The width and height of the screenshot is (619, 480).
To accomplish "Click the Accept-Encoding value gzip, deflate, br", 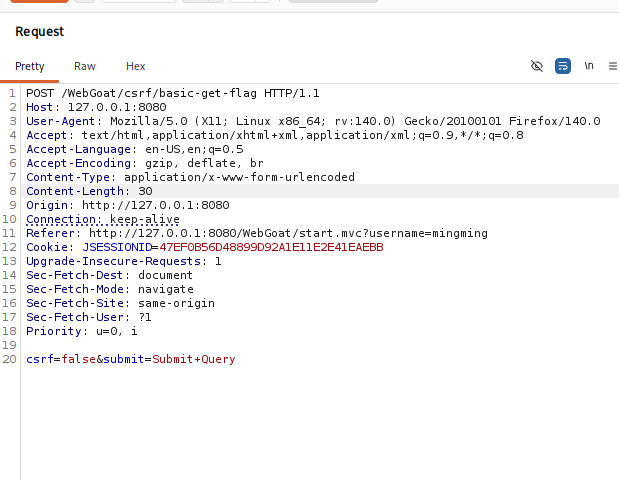I will coord(204,163).
